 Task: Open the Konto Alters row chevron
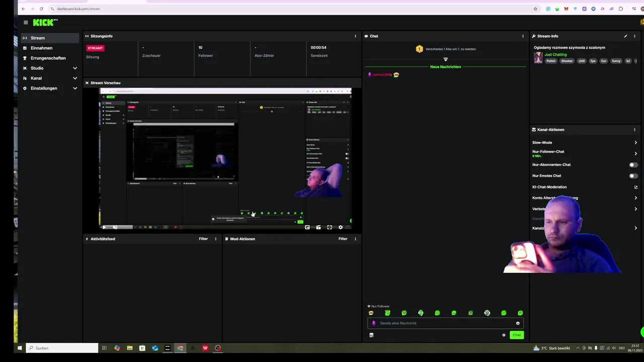pyautogui.click(x=635, y=198)
